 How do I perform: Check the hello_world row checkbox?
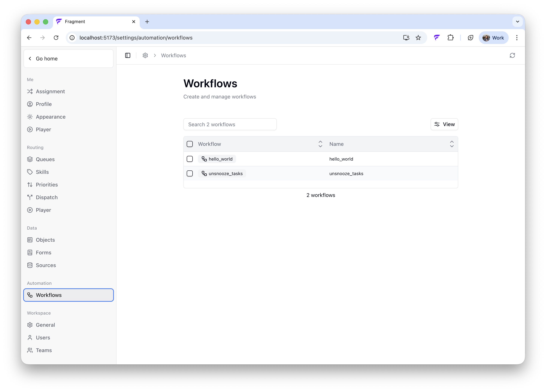pos(190,159)
